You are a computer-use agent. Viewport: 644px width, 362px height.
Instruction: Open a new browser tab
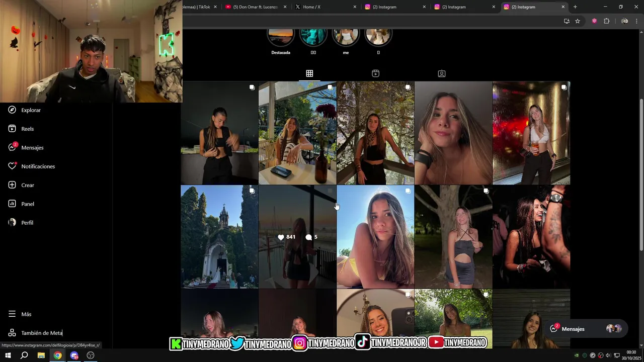pyautogui.click(x=575, y=7)
